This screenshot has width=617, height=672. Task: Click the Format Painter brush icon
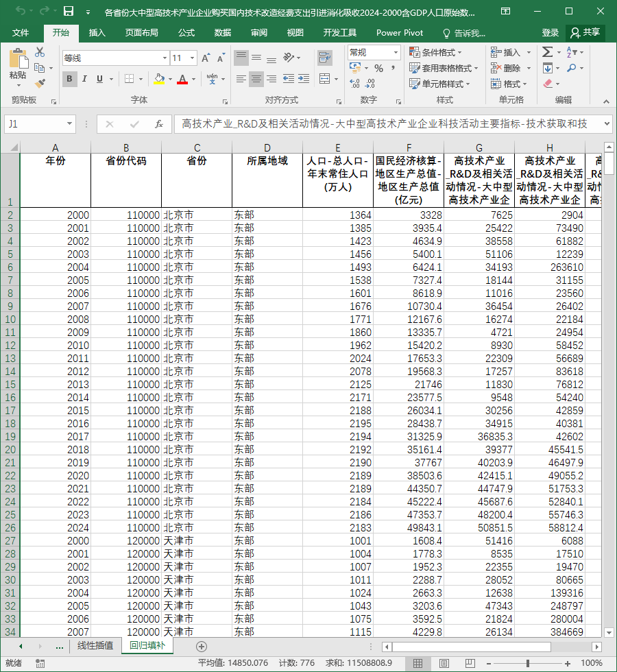(x=40, y=83)
